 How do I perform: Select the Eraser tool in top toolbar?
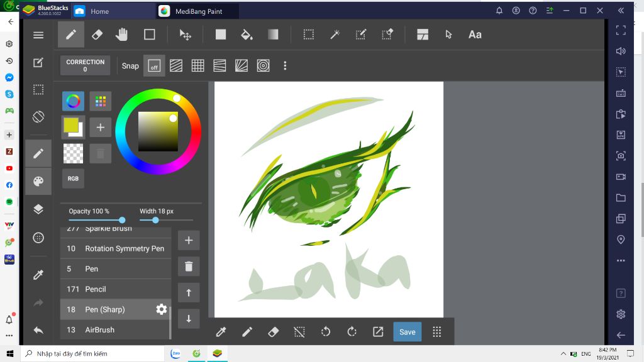pyautogui.click(x=97, y=35)
